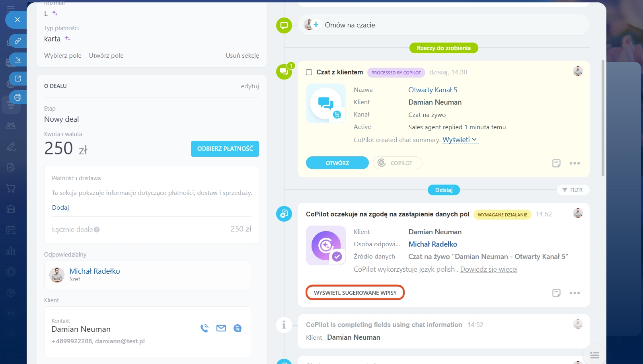The image size is (643, 364).
Task: Send email to contact via envelope icon
Action: (221, 328)
